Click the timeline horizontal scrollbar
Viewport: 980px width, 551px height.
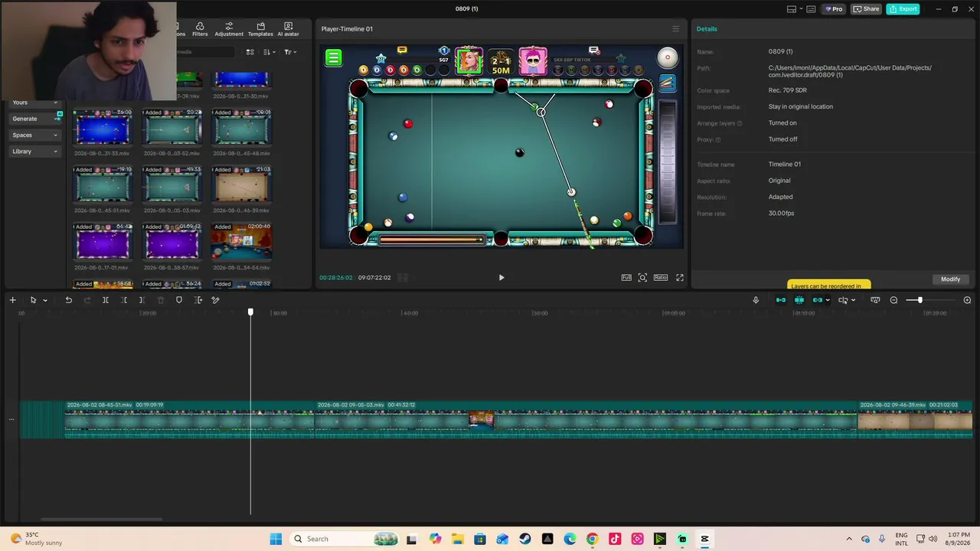coord(101,519)
